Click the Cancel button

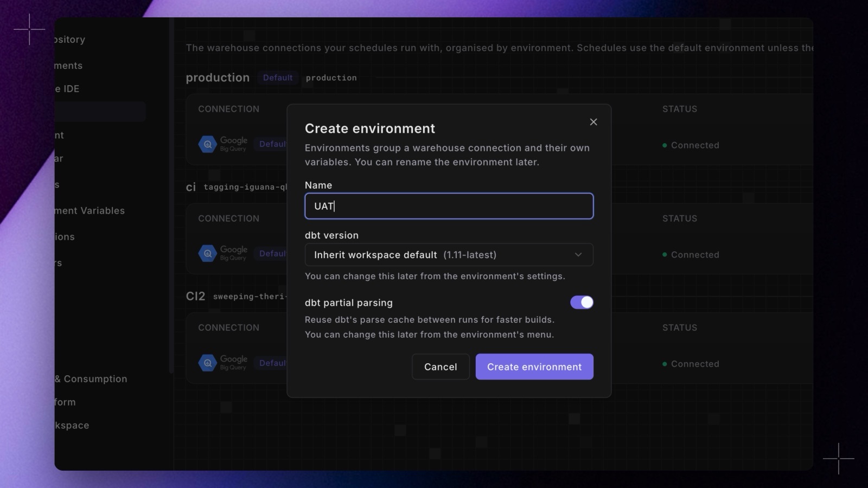click(x=441, y=367)
